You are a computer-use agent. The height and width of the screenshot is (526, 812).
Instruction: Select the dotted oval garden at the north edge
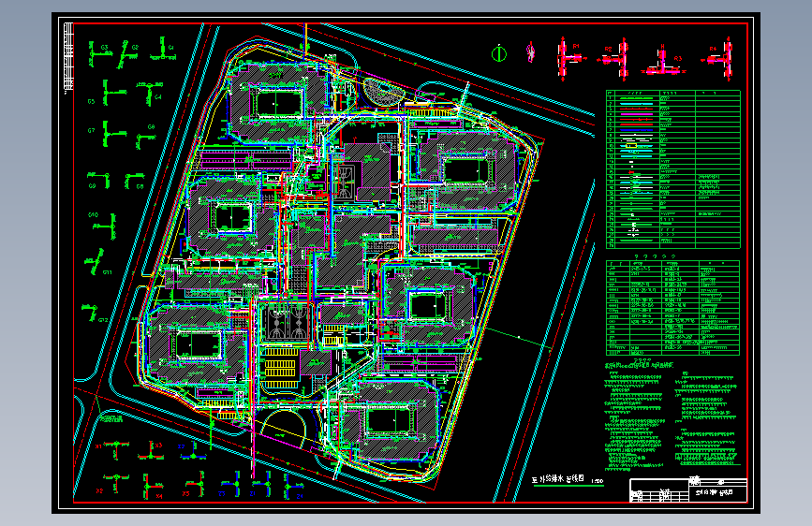coord(384,91)
